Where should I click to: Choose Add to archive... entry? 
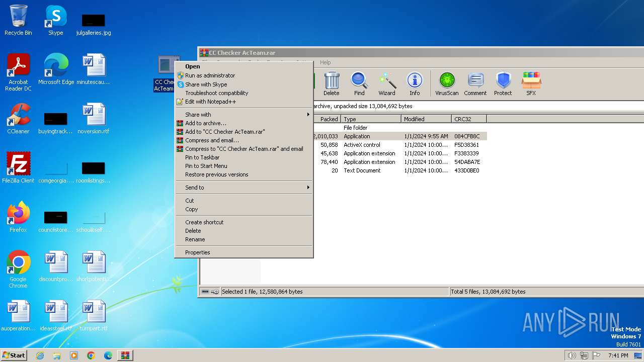244,123
